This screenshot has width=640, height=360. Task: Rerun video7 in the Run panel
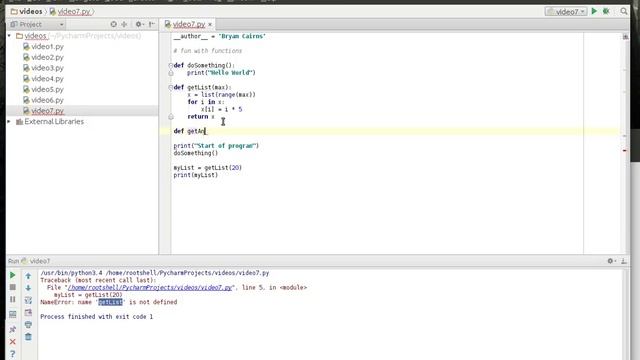13,275
